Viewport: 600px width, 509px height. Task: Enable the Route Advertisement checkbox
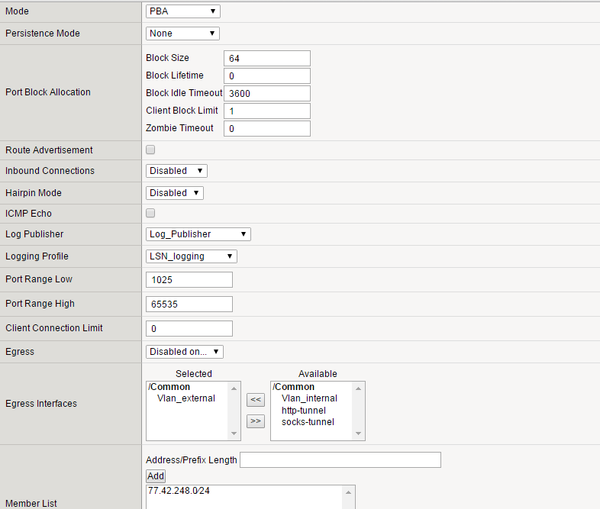151,150
